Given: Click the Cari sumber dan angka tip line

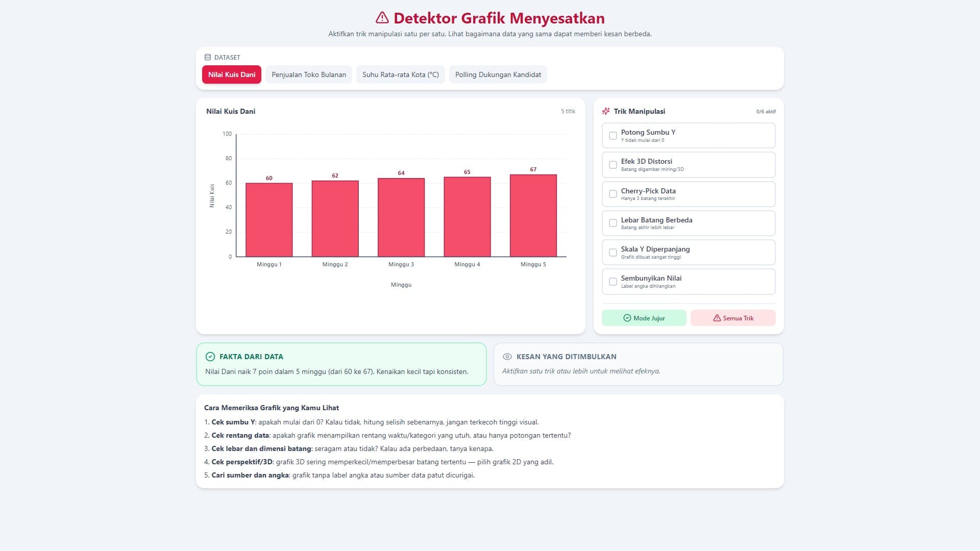Looking at the screenshot, I should [339, 475].
